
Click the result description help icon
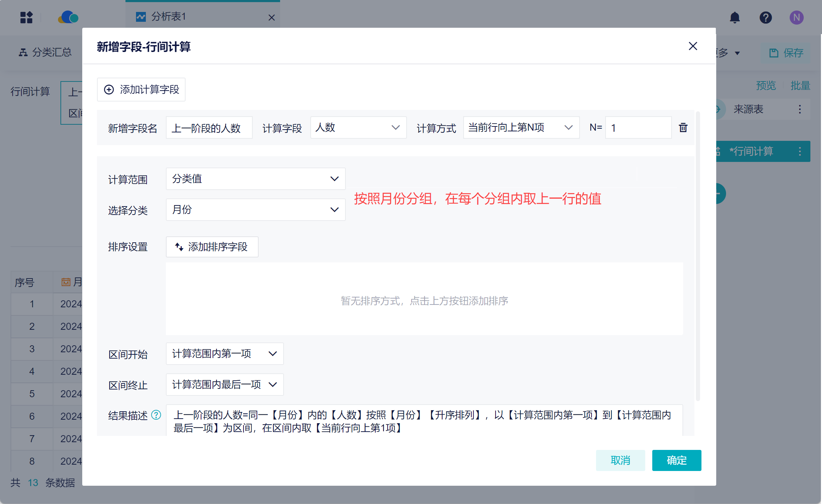tap(156, 415)
